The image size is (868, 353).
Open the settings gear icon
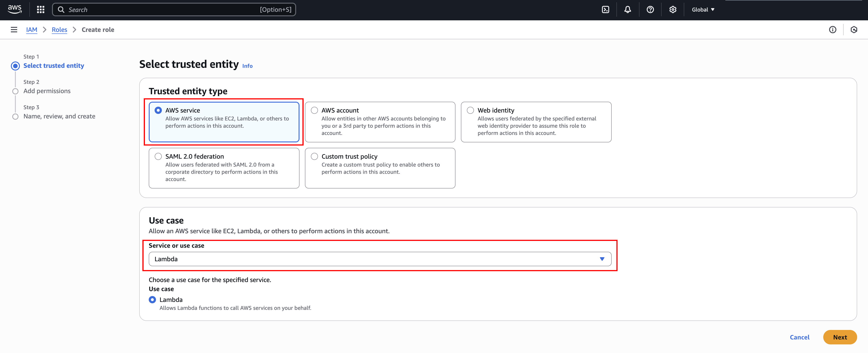[672, 9]
